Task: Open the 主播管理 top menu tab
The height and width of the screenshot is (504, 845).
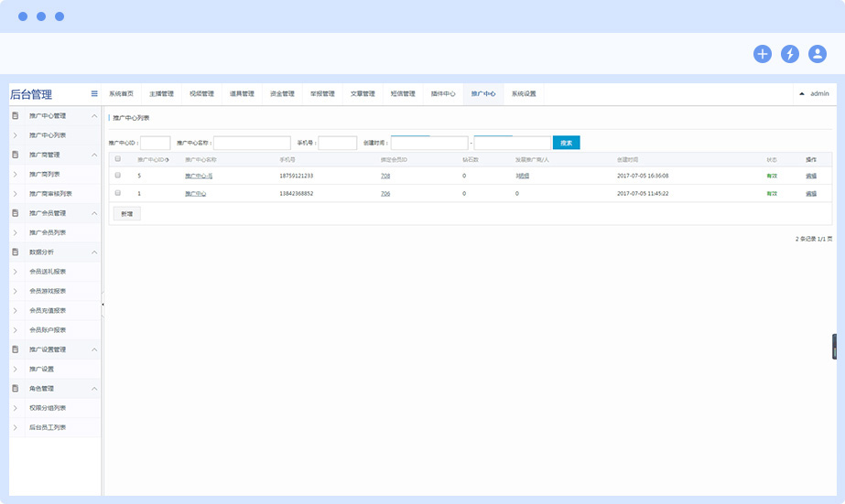Action: click(161, 93)
